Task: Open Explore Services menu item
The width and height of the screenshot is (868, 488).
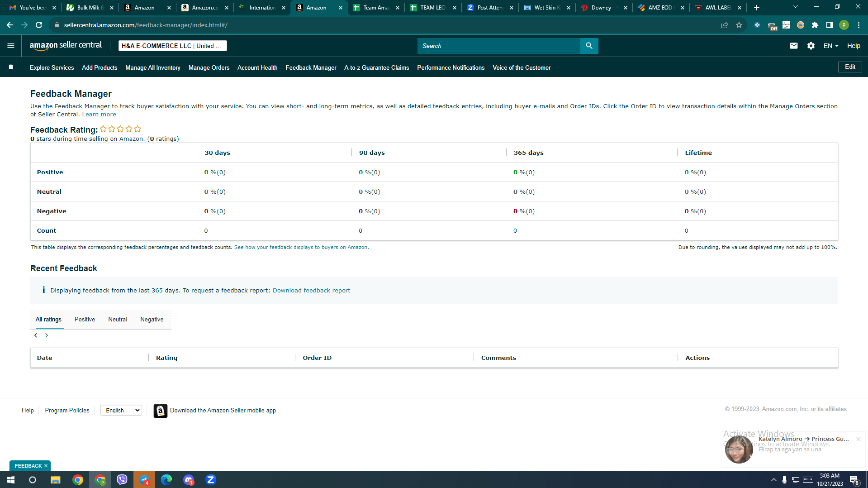Action: coord(52,67)
